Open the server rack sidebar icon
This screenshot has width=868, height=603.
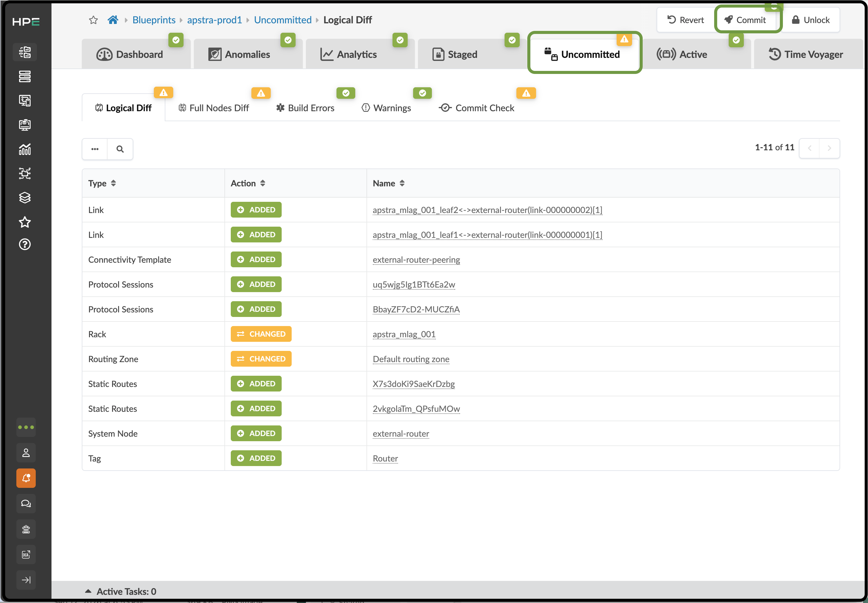pos(25,76)
